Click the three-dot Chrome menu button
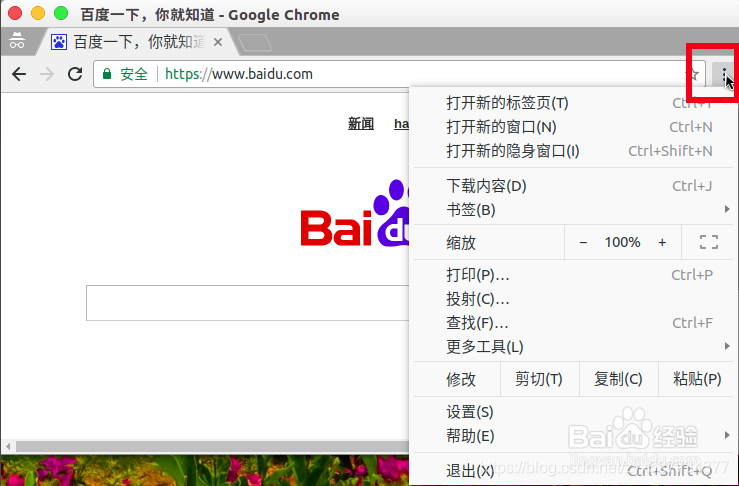The image size is (739, 486). pyautogui.click(x=724, y=74)
